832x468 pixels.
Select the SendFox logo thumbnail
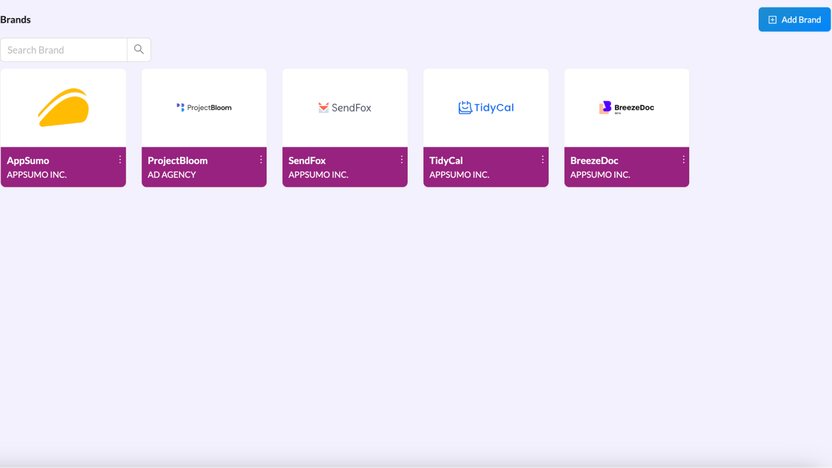345,108
